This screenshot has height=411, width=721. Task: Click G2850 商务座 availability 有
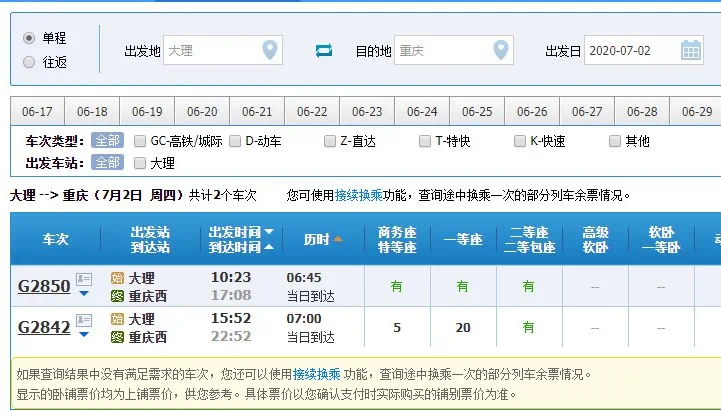point(397,286)
